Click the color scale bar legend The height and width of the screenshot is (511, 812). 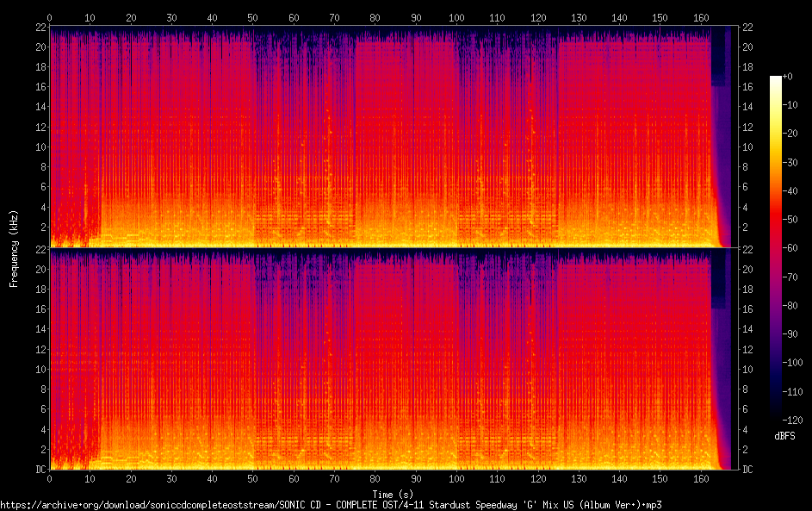coord(776,245)
